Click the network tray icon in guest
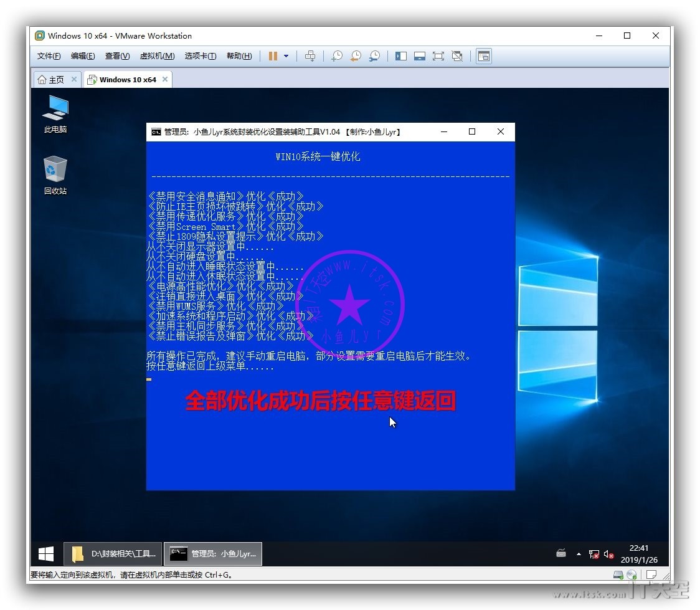 pyautogui.click(x=594, y=554)
